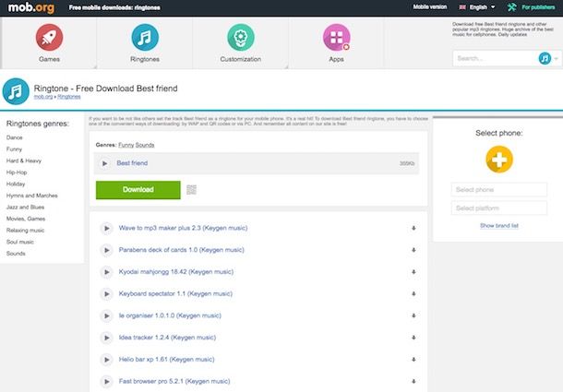563x392 pixels.
Task: Open Parabens deck of cards 1.0 link
Action: pyautogui.click(x=181, y=250)
